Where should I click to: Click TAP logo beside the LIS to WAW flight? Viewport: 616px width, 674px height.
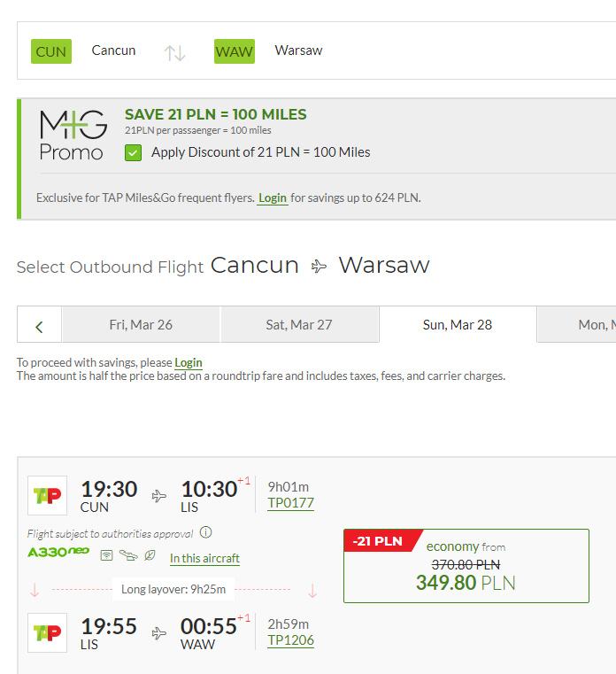(x=47, y=632)
